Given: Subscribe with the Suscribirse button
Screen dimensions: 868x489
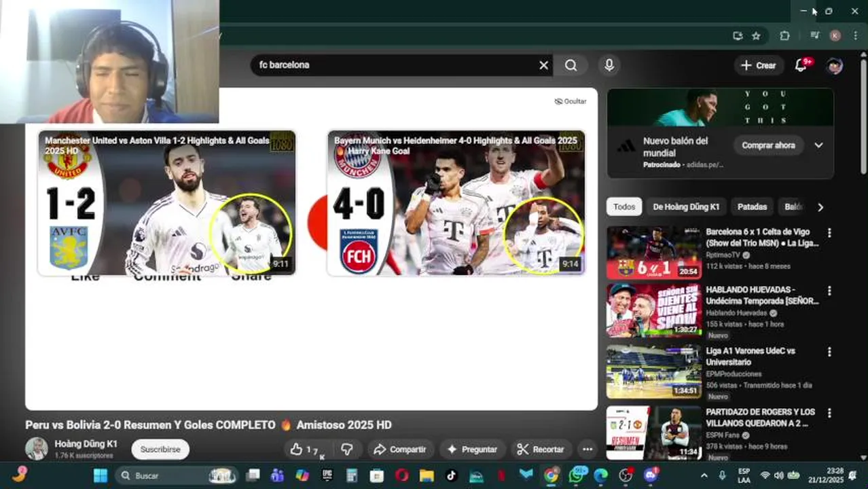Looking at the screenshot, I should pos(160,450).
